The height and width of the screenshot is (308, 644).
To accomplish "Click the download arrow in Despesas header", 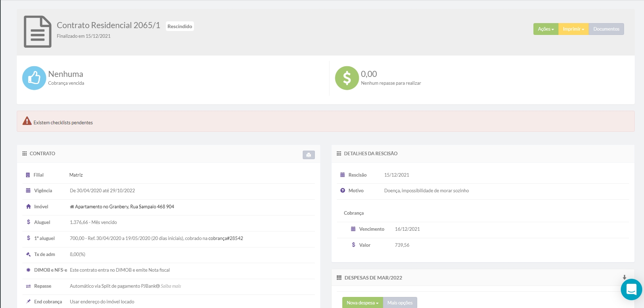I will [x=624, y=277].
